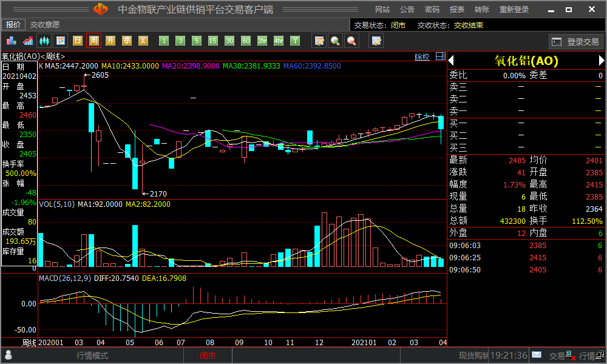Toggle the side panel layout icon
The height and width of the screenshot is (364, 607).
(441, 56)
